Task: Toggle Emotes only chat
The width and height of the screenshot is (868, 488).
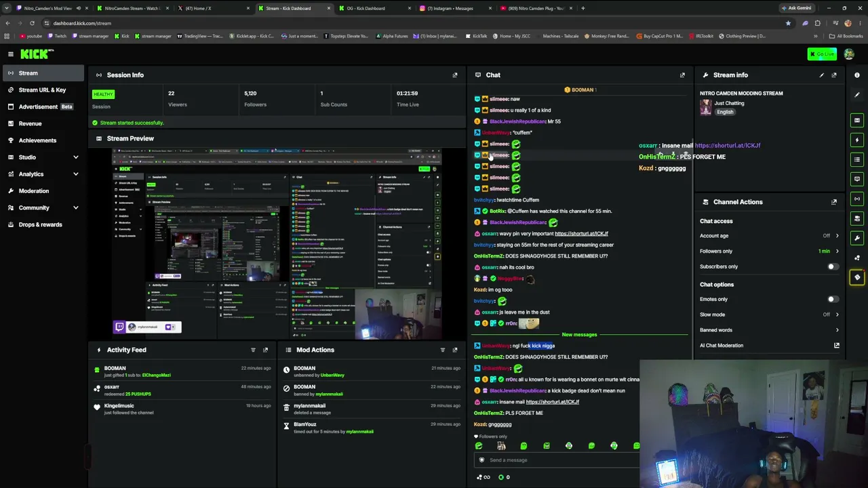Action: (832, 300)
